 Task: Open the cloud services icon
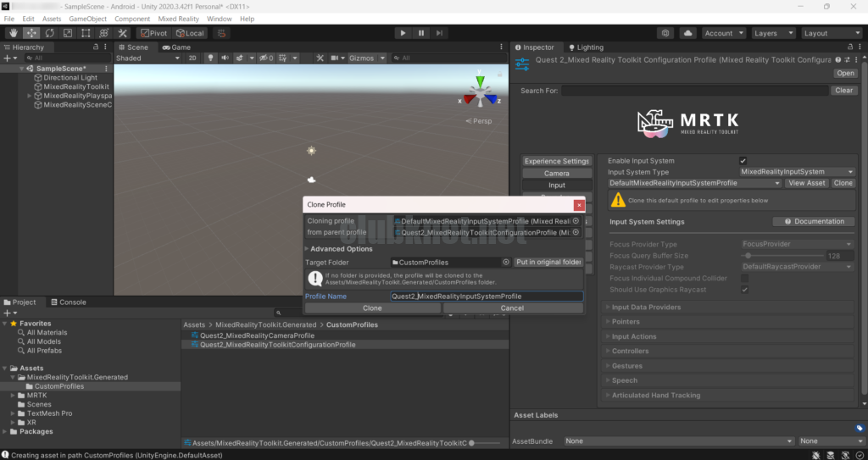click(x=687, y=33)
